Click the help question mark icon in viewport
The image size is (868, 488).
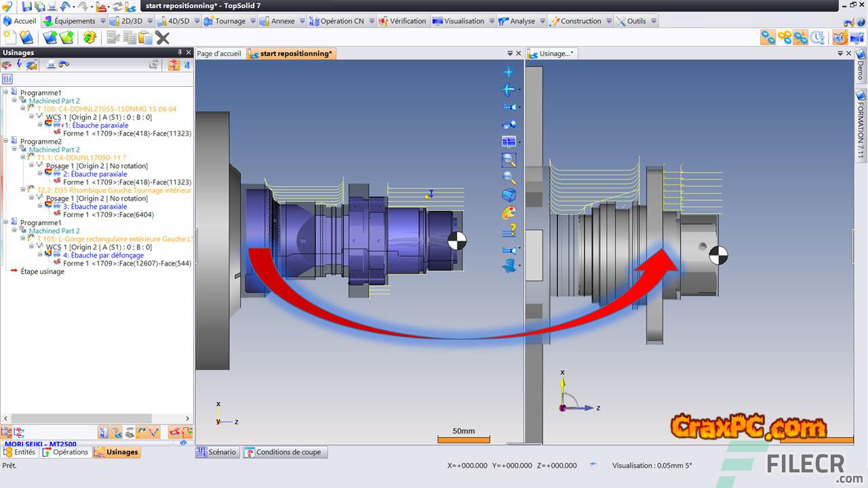point(509,230)
